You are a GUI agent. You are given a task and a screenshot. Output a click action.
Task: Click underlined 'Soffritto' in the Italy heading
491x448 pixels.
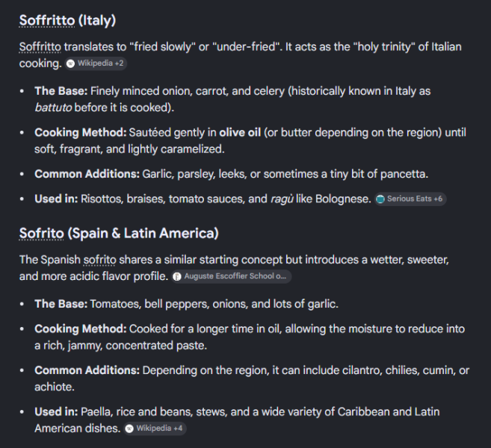[47, 21]
